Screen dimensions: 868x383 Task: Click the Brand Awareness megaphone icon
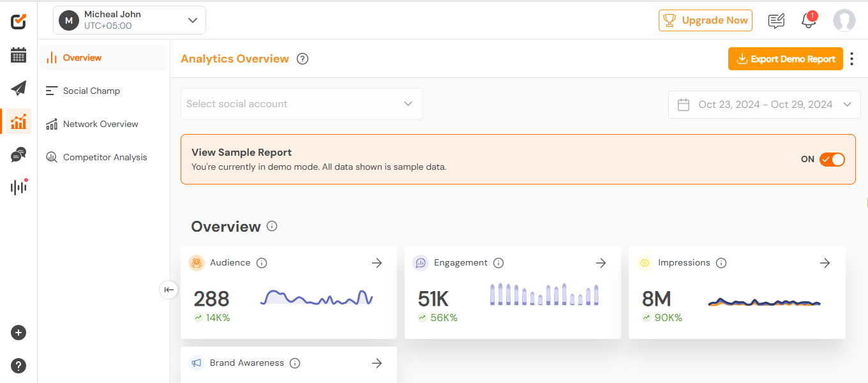coord(196,363)
